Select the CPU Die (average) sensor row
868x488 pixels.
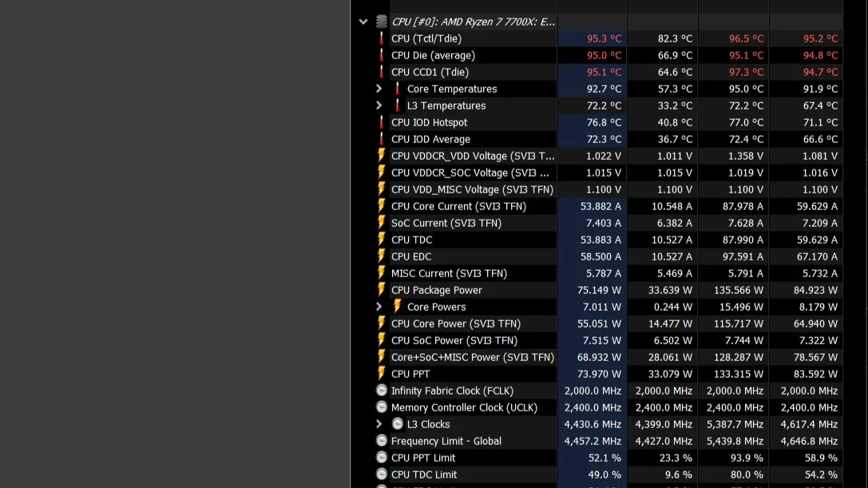tap(433, 55)
